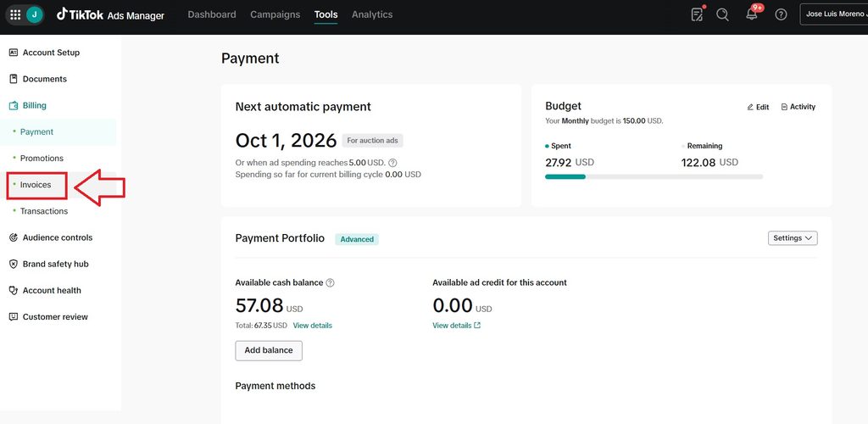Click the Payment Portfolio heading
868x424 pixels.
(x=280, y=238)
